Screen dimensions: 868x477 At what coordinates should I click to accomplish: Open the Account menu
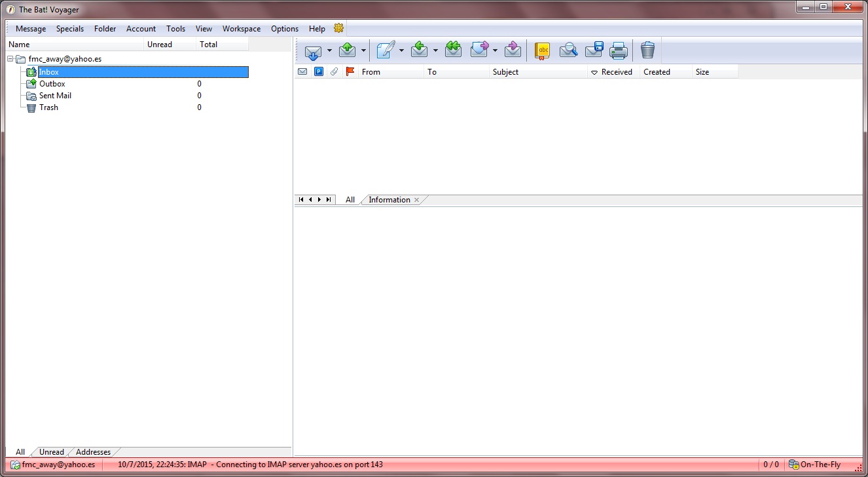tap(141, 29)
